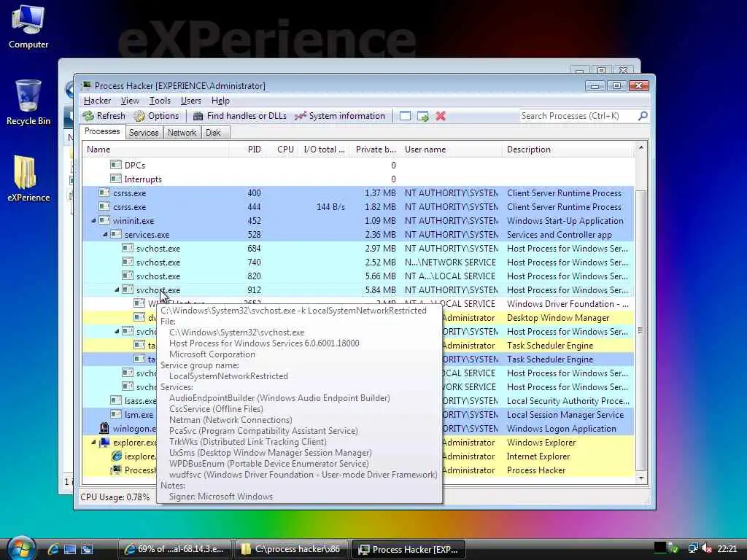
Task: Select the Interrupts process icon
Action: coord(116,179)
